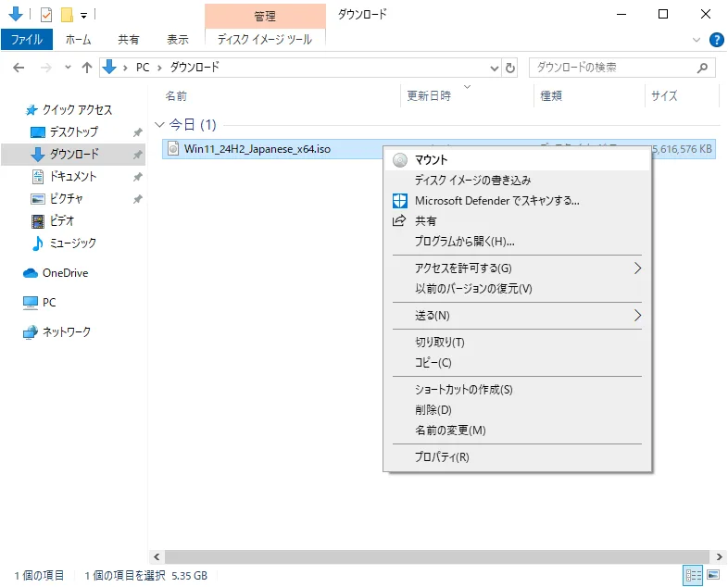This screenshot has width=728, height=587.
Task: Choose コピー(C) from the context menu
Action: pyautogui.click(x=517, y=363)
